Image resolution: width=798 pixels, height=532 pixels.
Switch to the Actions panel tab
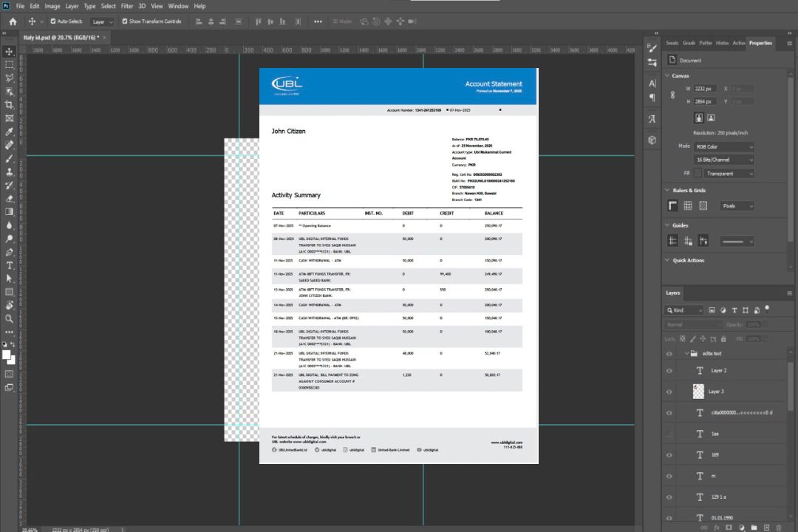[x=738, y=43]
